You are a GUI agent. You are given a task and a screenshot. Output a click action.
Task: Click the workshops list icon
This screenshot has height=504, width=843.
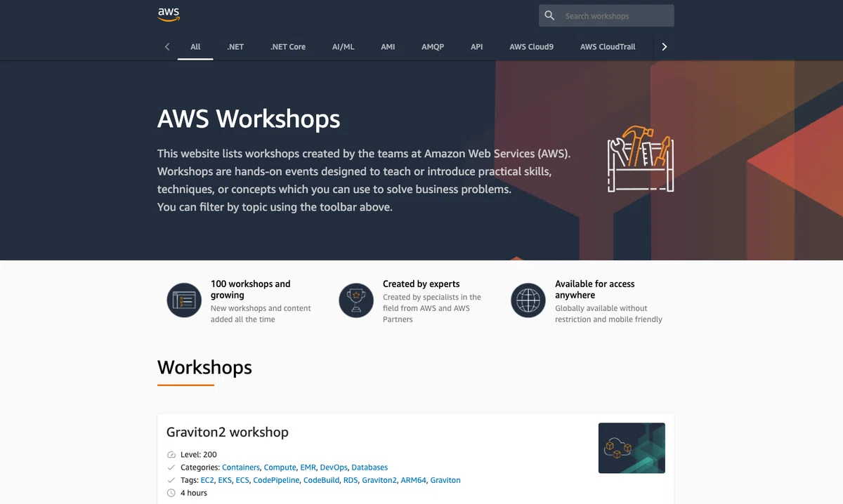(184, 300)
